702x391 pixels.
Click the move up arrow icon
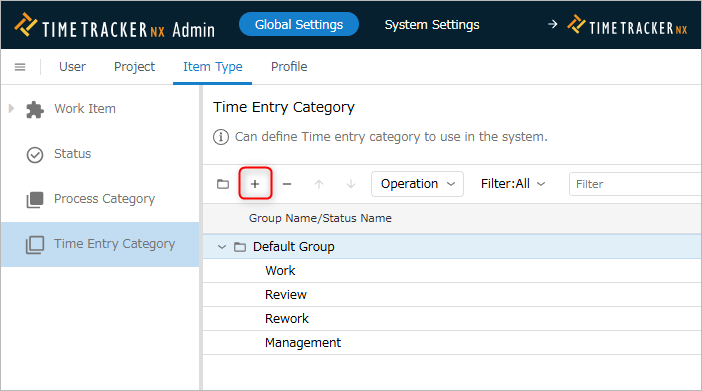coord(319,184)
